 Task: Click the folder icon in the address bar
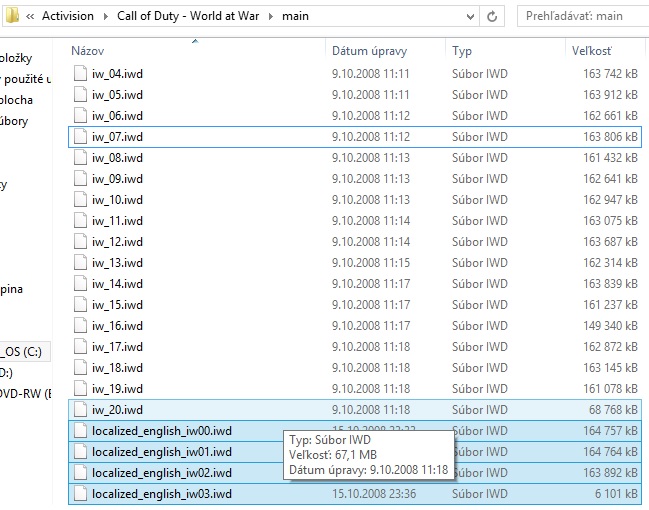12,15
